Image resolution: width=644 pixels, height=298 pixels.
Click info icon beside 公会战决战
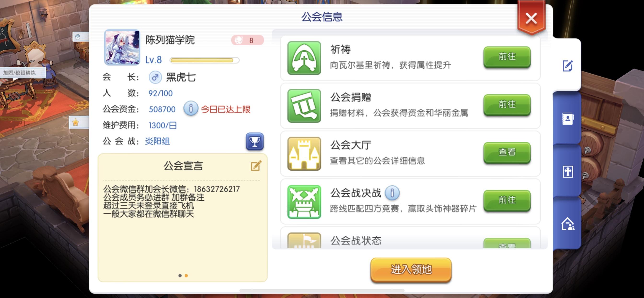(x=392, y=193)
